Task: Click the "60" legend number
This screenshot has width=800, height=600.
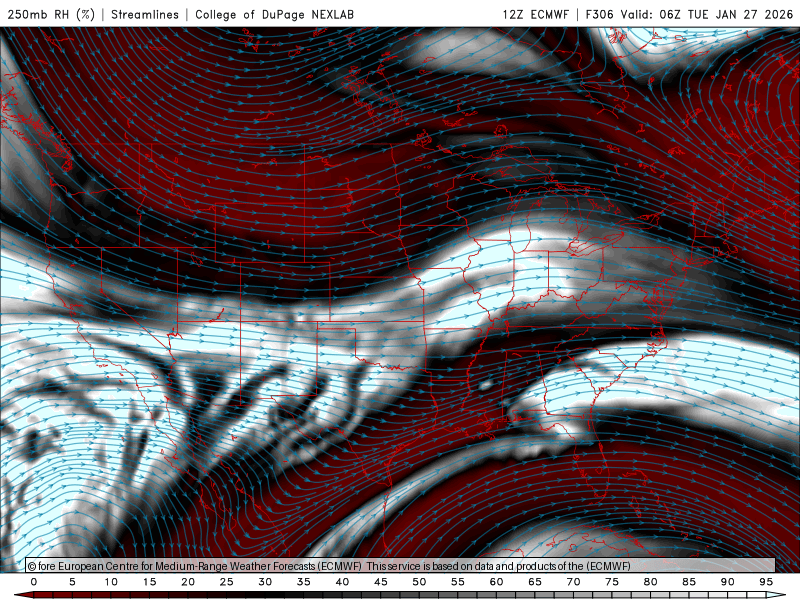Action: pyautogui.click(x=496, y=582)
